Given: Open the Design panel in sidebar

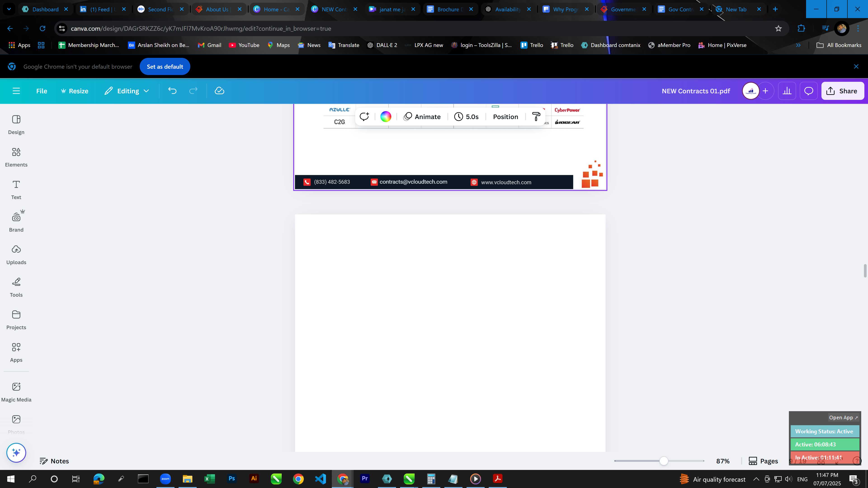Looking at the screenshot, I should [16, 125].
